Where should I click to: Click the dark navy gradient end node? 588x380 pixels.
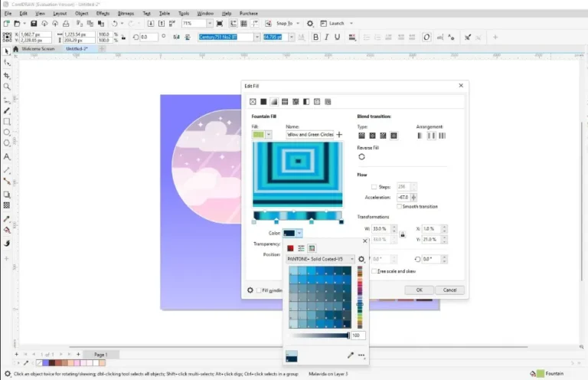[341, 221]
